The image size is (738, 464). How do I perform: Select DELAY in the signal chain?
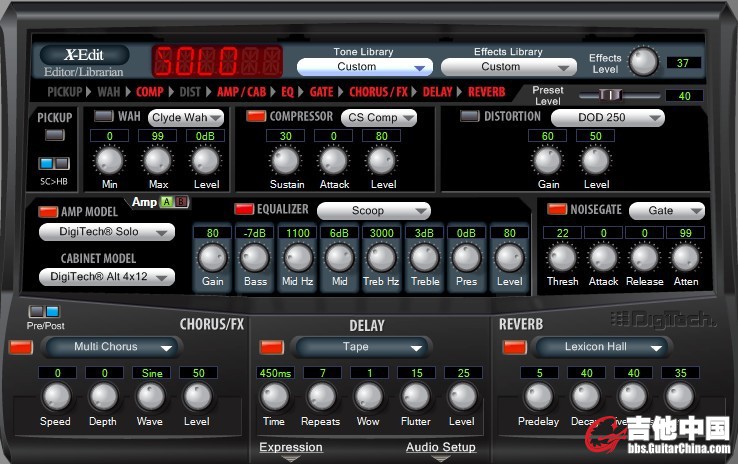437,92
